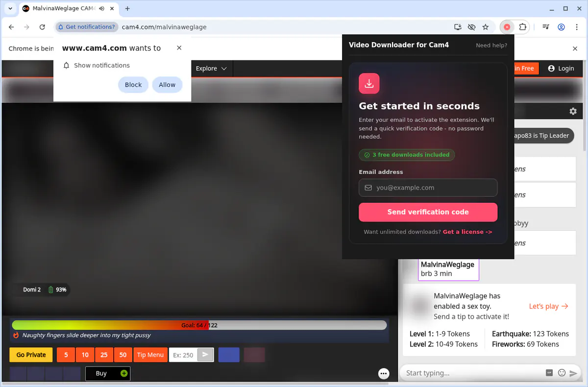
Task: Open the media controls icon
Action: point(546,27)
